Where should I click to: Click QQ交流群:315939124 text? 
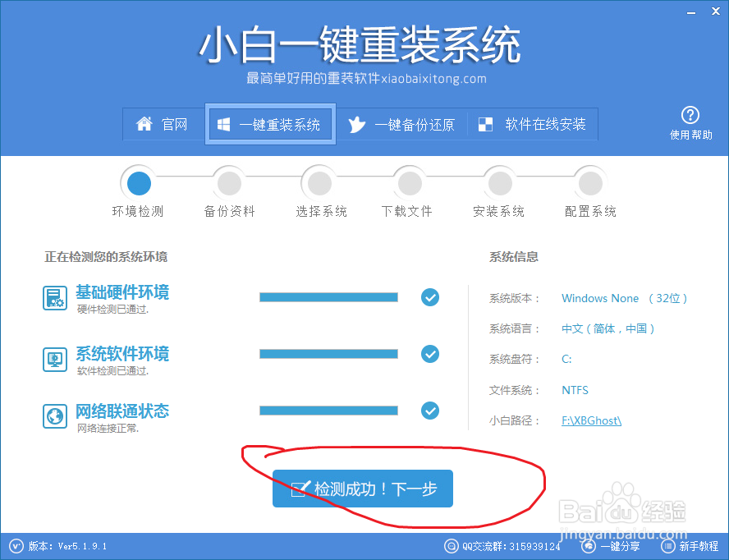511,547
